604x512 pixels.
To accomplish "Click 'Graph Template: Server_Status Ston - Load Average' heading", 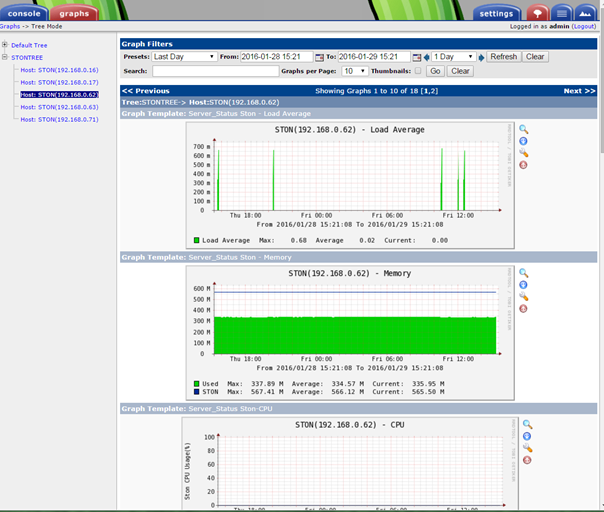I will (216, 113).
